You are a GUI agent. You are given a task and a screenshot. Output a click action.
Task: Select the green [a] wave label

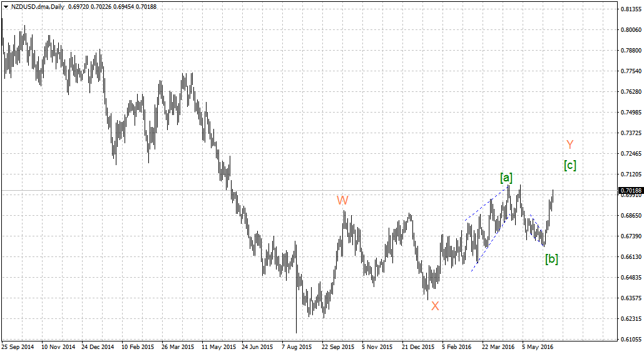[506, 178]
